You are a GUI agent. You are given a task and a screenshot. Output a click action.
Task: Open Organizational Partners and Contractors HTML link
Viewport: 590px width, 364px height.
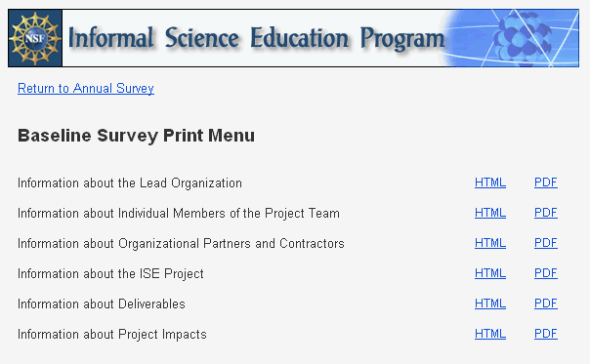[490, 243]
